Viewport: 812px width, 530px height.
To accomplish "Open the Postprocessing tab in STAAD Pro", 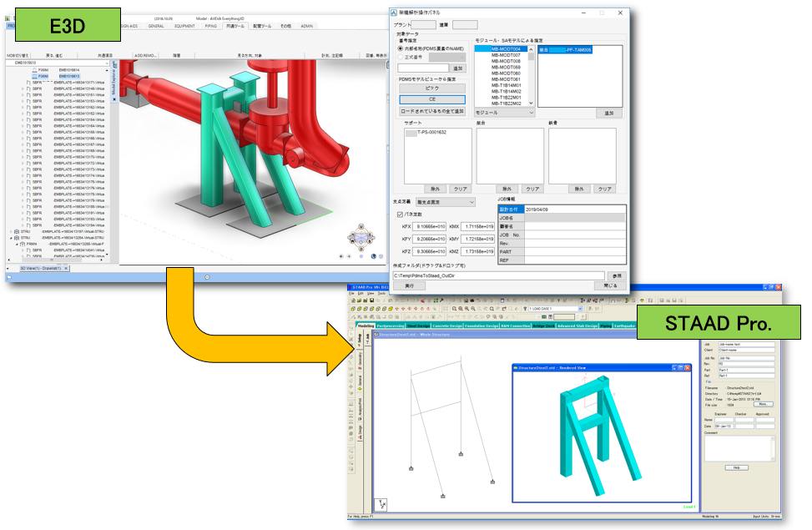I will pyautogui.click(x=391, y=326).
